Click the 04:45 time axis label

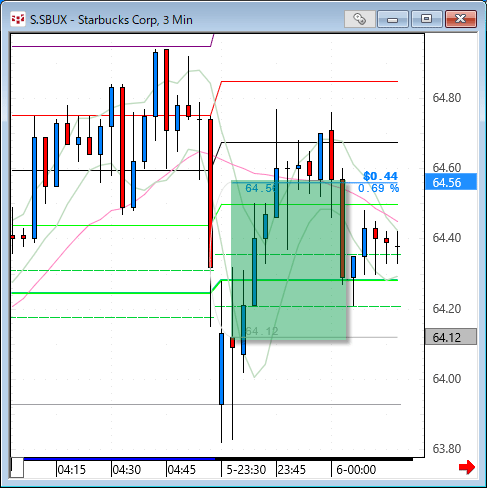[x=181, y=470]
